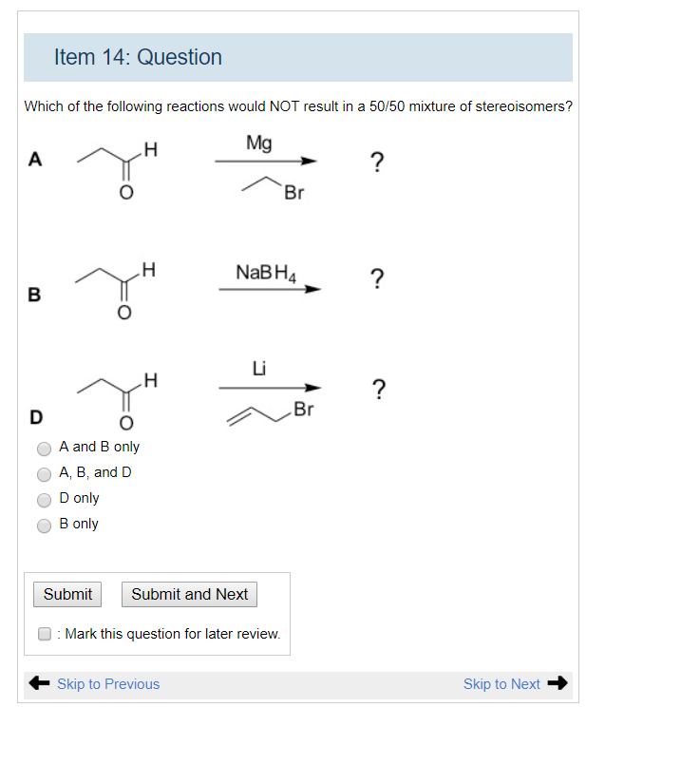Click the Submit button
The height and width of the screenshot is (765, 700).
click(x=66, y=594)
